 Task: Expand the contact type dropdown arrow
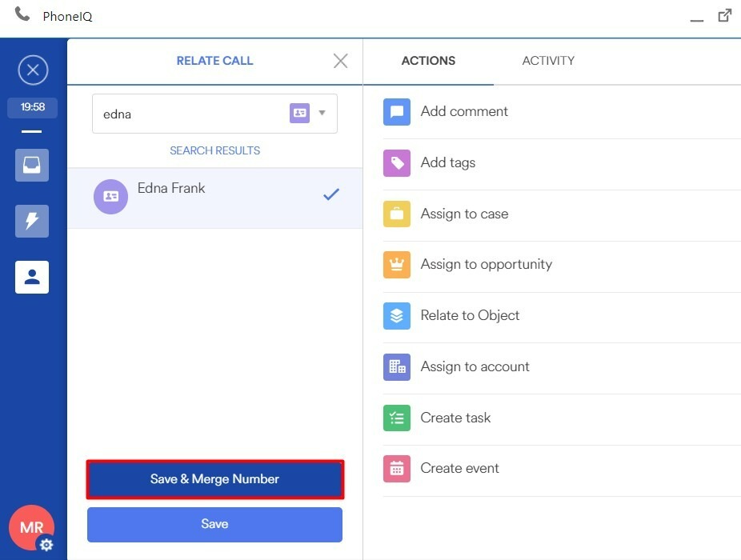click(x=322, y=113)
